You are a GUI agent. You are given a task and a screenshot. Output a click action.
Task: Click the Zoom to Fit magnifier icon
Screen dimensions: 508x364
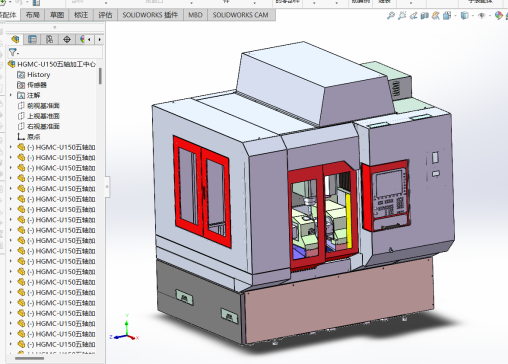tap(391, 15)
